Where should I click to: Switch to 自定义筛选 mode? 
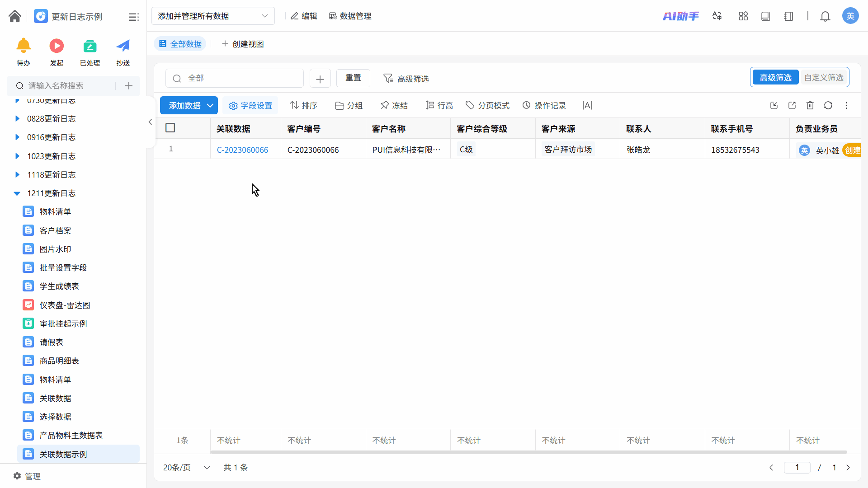[823, 77]
